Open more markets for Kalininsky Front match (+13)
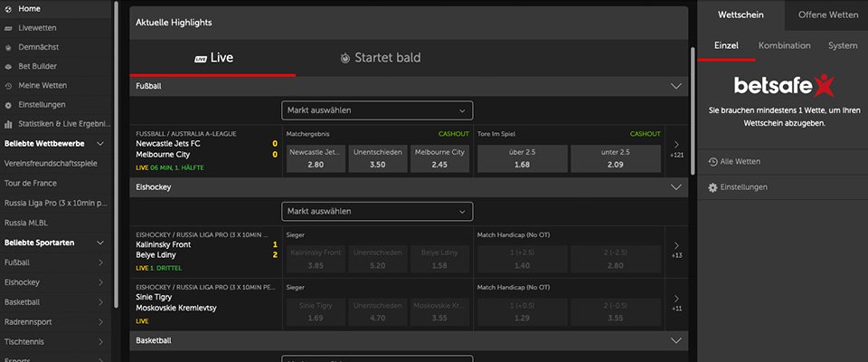Screen dimensions: 868x362 click(x=676, y=249)
